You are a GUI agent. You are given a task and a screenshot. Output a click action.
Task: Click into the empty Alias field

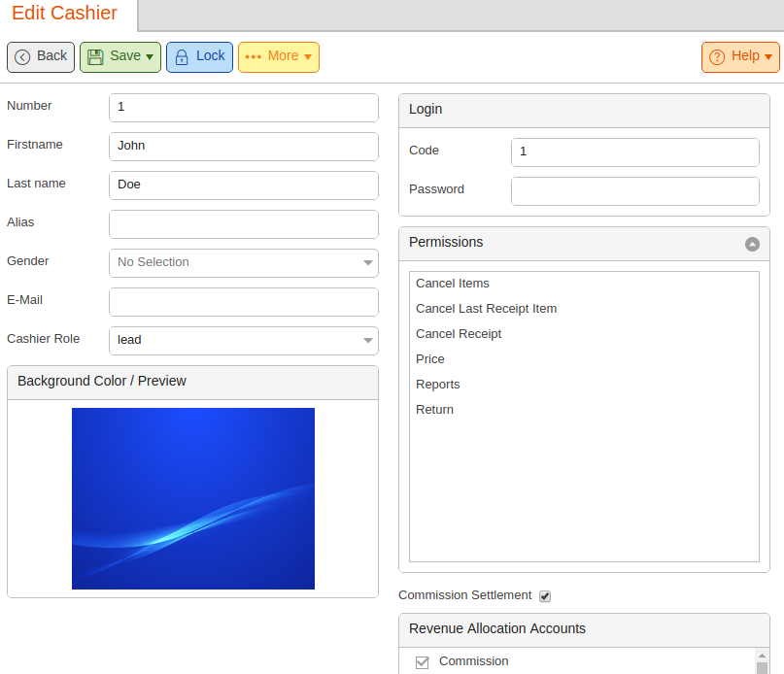tap(244, 224)
